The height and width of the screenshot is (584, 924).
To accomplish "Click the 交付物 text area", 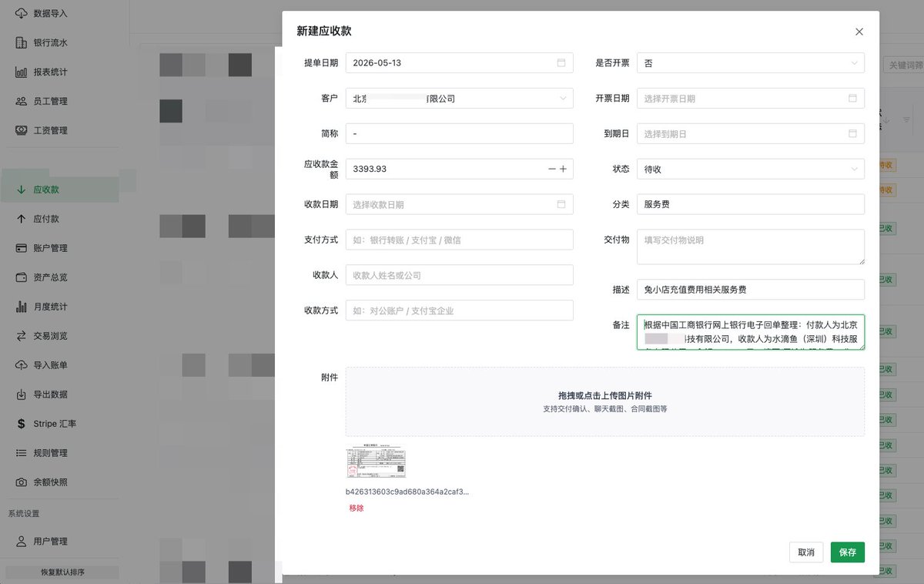I will coord(751,247).
